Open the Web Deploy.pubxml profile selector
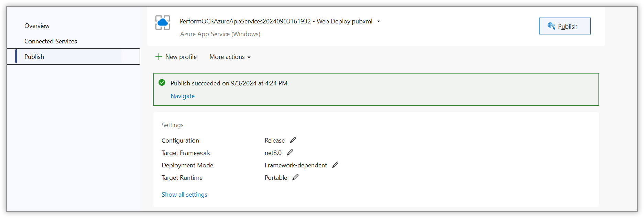Screen dimensions: 644x218 276,21
